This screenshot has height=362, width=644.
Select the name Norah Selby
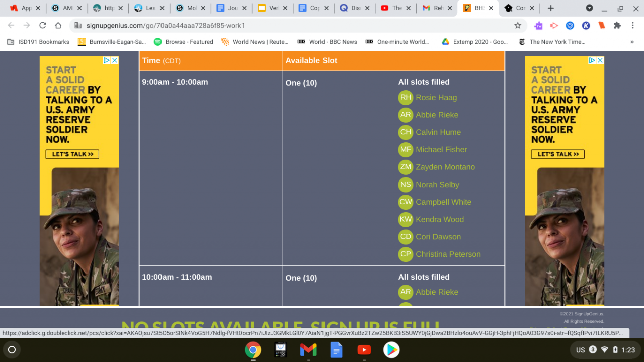[437, 185]
